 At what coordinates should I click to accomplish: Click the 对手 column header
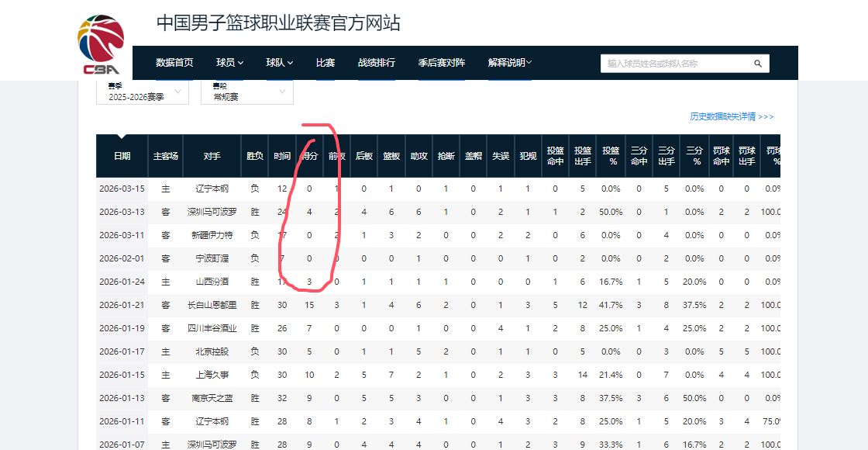212,156
